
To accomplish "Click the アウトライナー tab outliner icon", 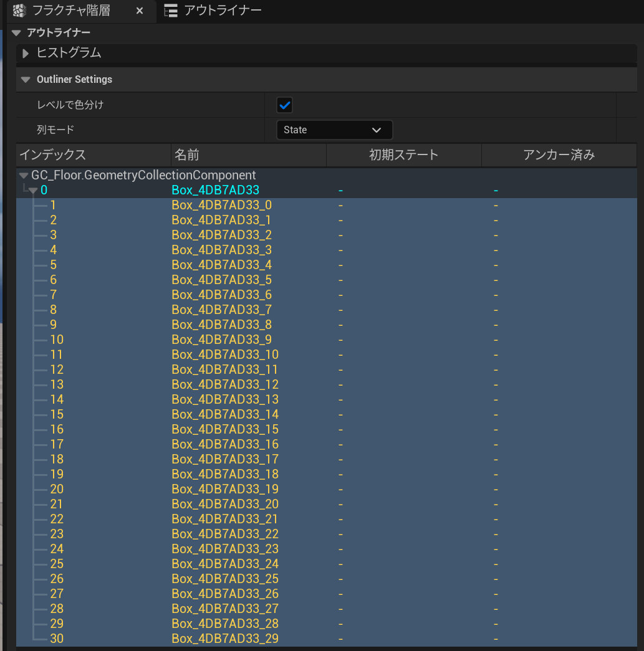I will [170, 11].
